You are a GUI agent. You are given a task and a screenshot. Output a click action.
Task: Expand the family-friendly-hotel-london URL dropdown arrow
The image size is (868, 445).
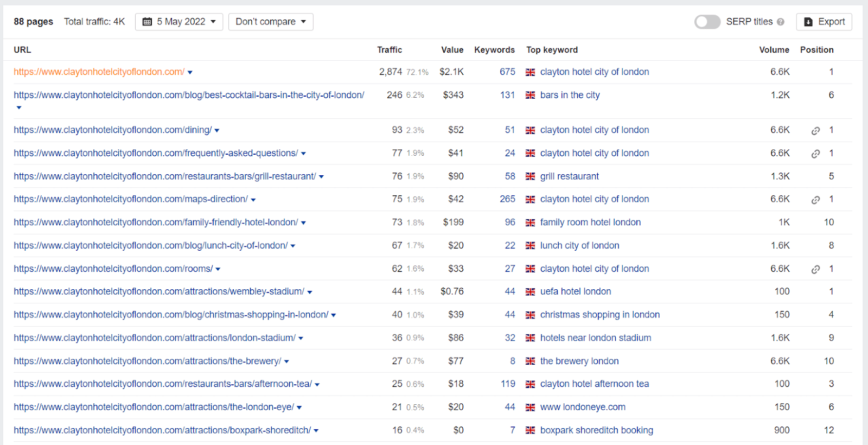[x=303, y=223]
